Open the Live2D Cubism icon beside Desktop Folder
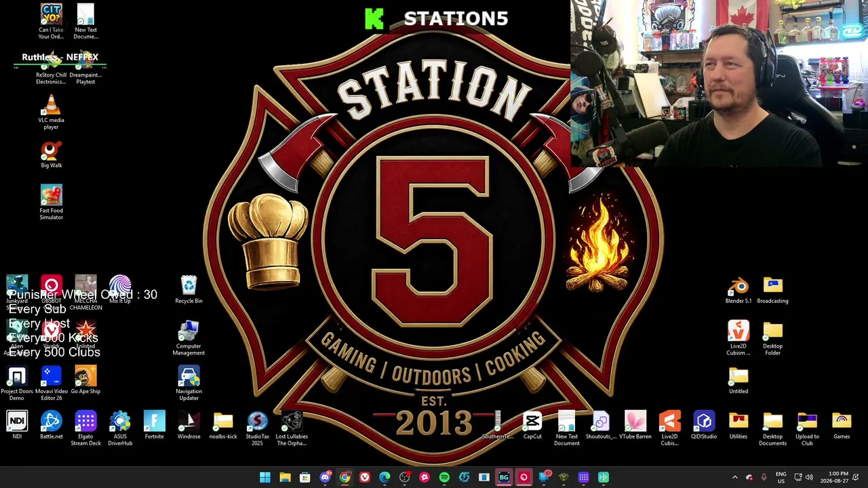 click(738, 338)
